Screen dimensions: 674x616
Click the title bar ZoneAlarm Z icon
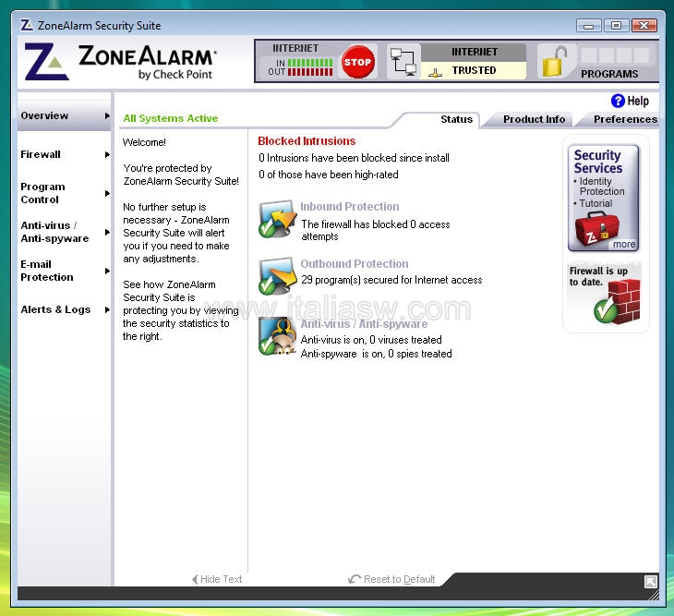tap(27, 25)
